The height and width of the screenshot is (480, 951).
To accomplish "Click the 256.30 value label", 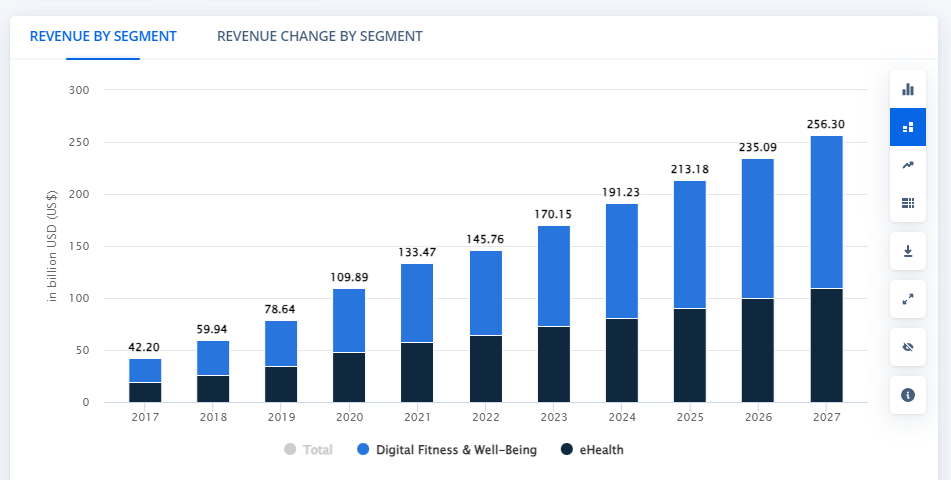I will 827,124.
